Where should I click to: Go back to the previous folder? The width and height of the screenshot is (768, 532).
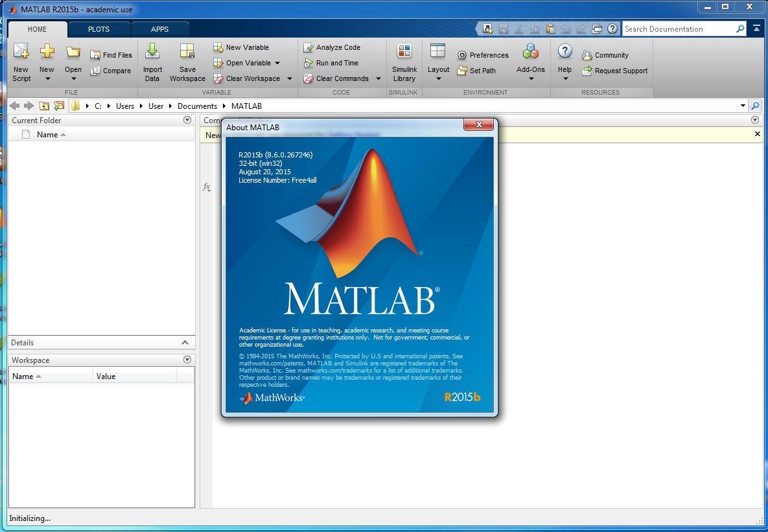[14, 106]
